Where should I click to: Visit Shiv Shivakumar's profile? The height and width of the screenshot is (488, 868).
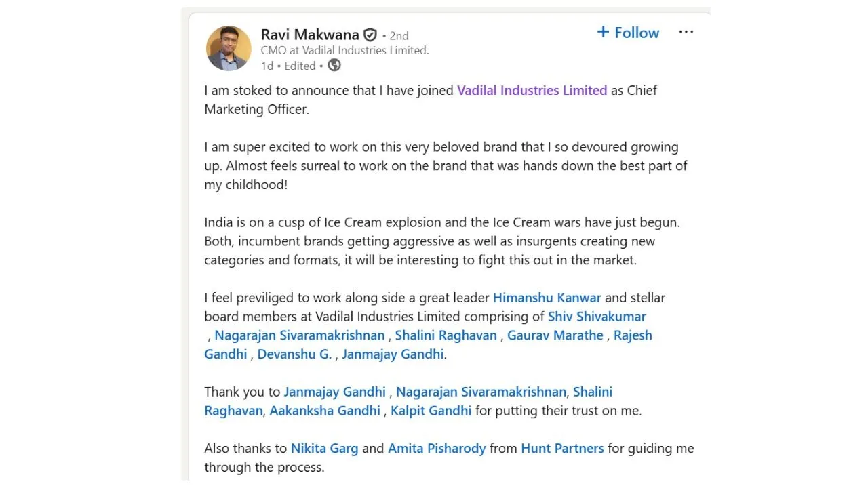597,317
